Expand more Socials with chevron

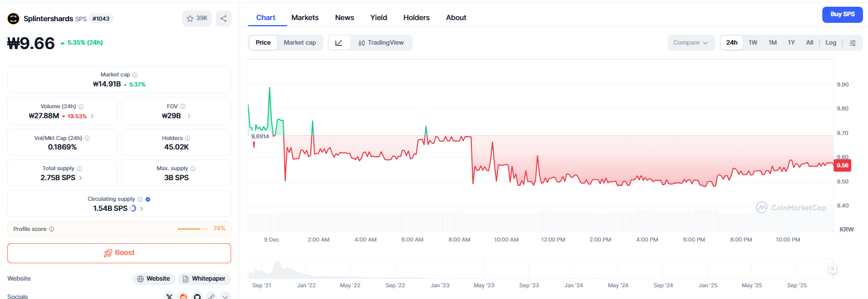pyautogui.click(x=225, y=296)
